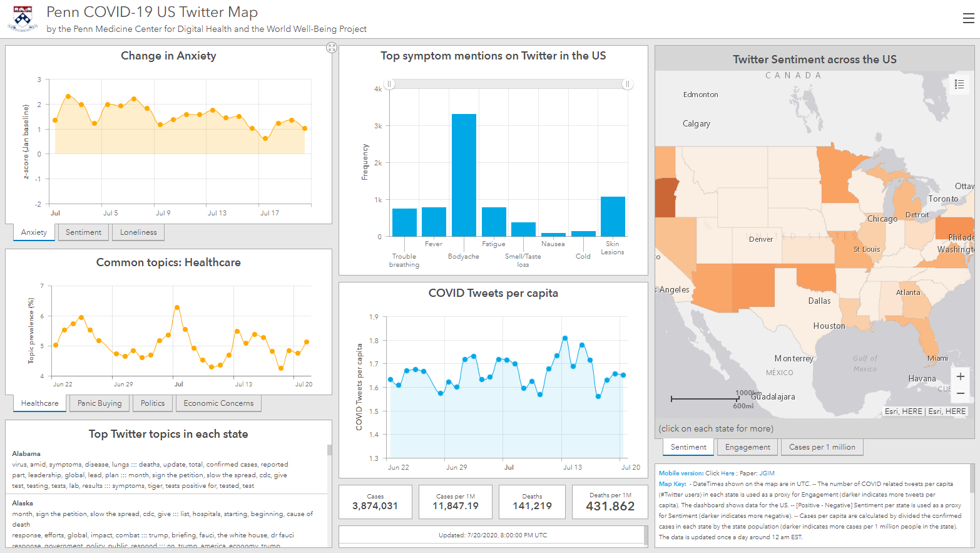
Task: Click the highest peak point in tweets per capita chart
Action: click(x=565, y=338)
